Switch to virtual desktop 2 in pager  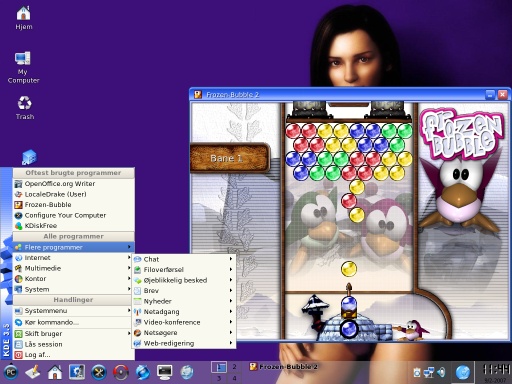click(234, 367)
